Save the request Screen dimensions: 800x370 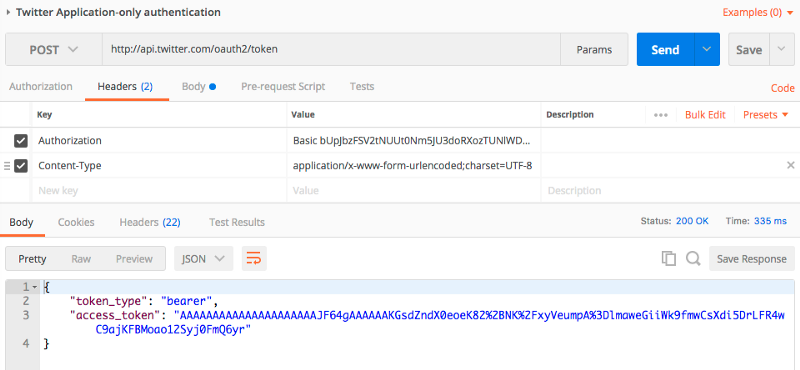pos(749,50)
